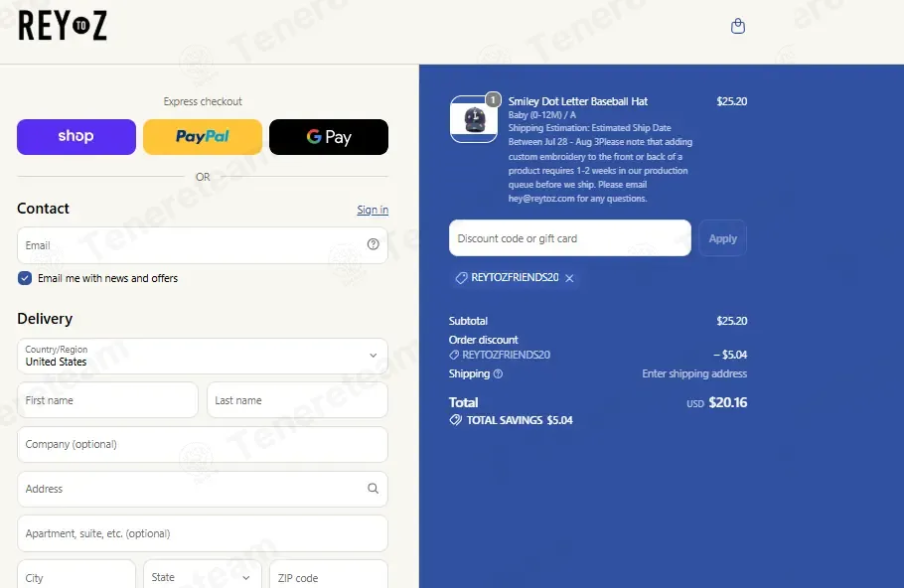Click the Smiley Dot Letter Baseball Hat title
Viewport: 904px width, 588px height.
point(578,101)
